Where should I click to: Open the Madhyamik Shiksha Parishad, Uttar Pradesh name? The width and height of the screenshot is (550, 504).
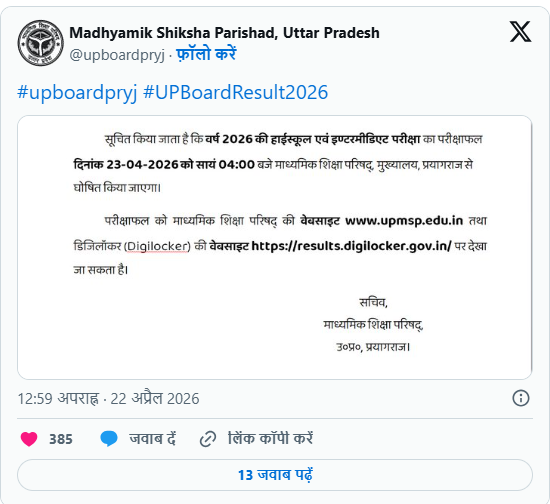pos(224,33)
